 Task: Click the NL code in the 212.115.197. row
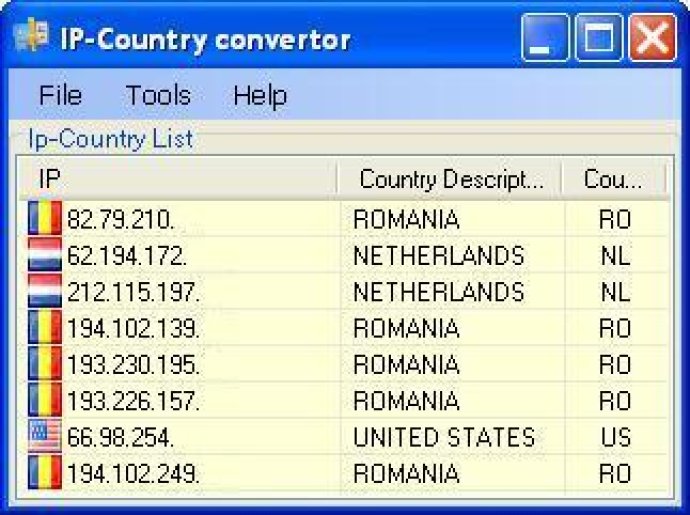616,292
